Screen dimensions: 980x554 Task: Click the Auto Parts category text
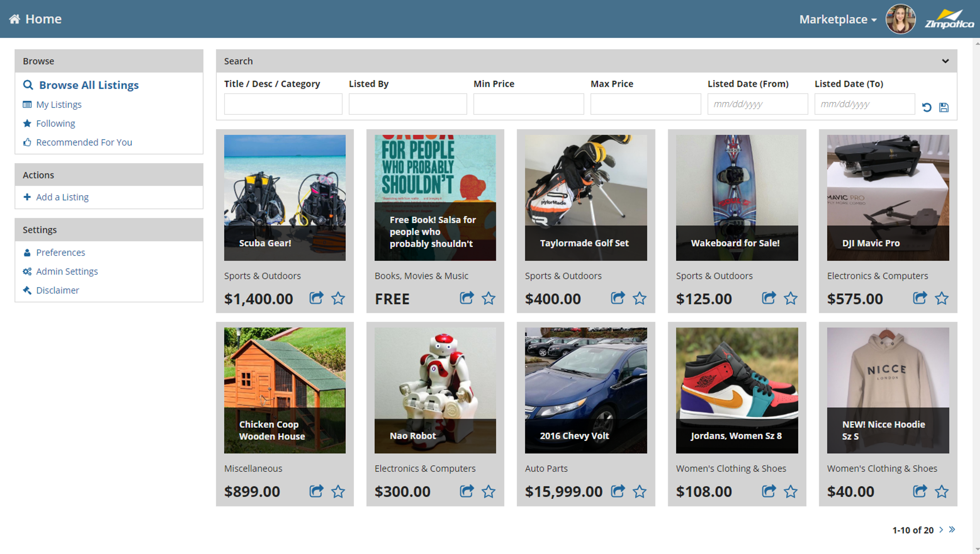(546, 468)
